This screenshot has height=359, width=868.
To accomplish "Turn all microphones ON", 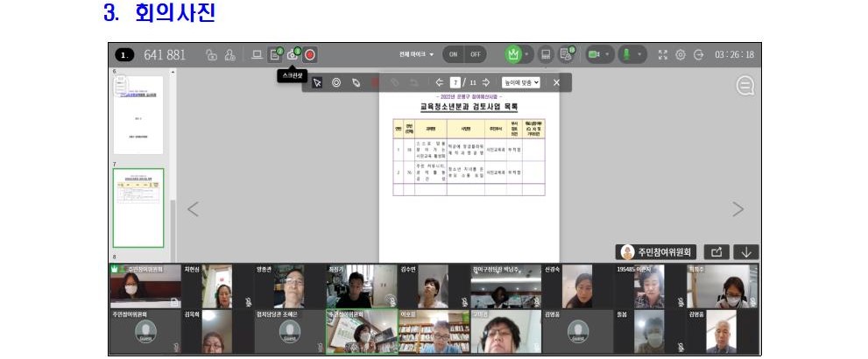I will click(x=454, y=55).
